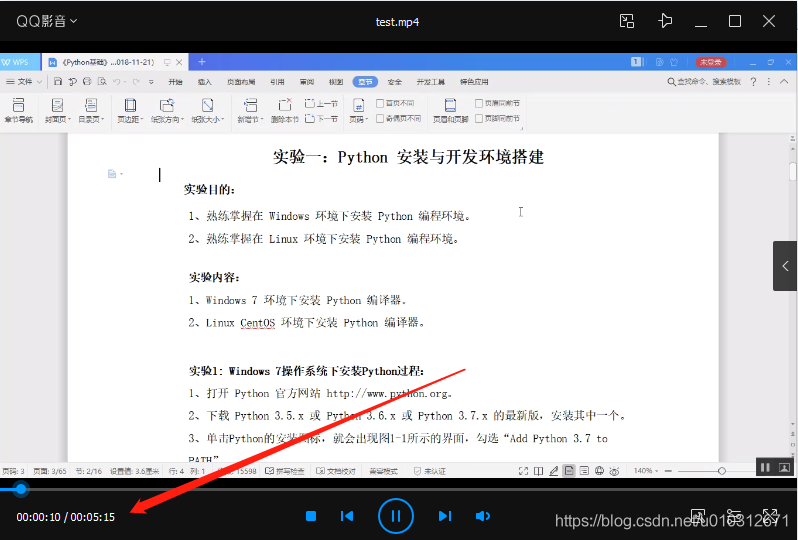Open the quick access customize dropdown
This screenshot has width=798, height=540.
pos(151,82)
